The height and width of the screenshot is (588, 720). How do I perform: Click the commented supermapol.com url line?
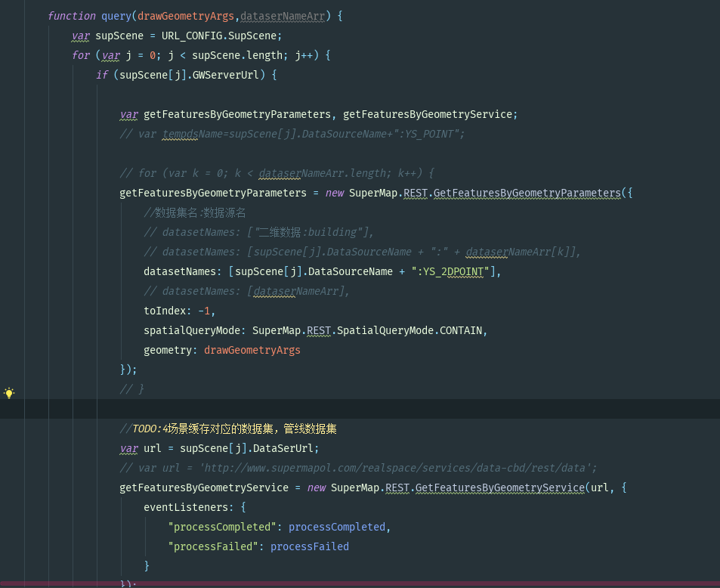coord(358,468)
